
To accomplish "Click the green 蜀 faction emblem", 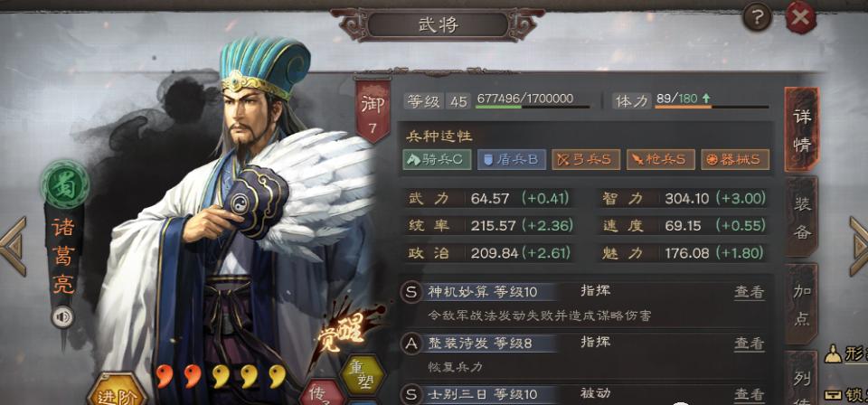I will point(65,184).
